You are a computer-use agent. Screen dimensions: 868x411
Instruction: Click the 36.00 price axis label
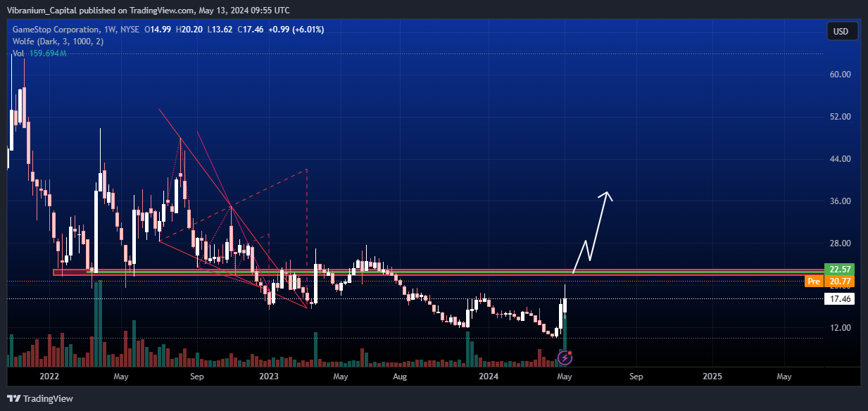841,201
